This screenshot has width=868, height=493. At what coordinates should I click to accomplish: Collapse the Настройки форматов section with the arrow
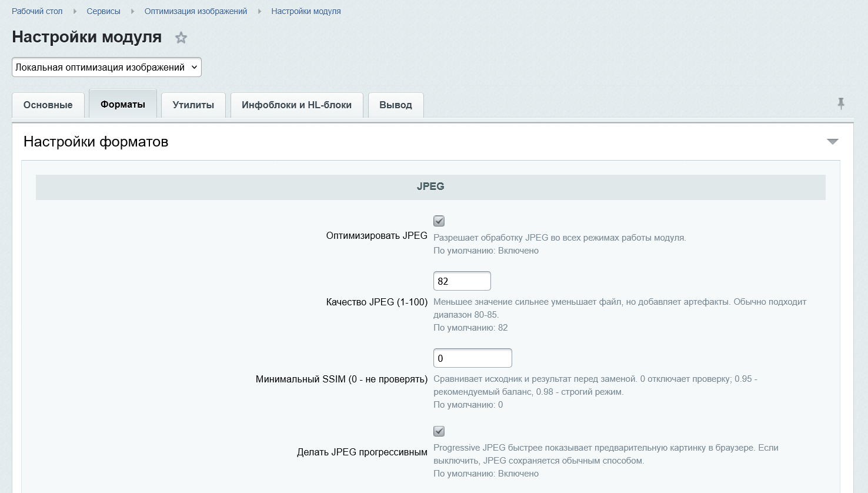[833, 141]
